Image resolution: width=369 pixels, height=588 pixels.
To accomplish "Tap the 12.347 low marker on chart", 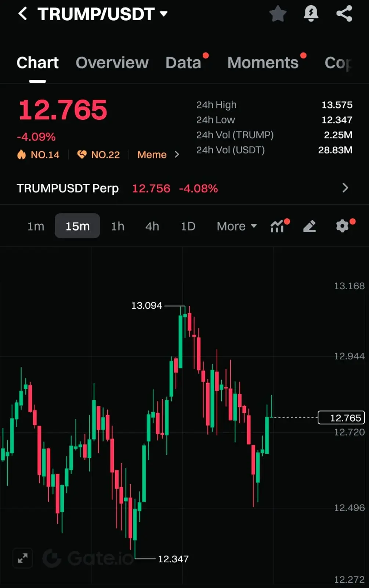I will click(x=173, y=559).
